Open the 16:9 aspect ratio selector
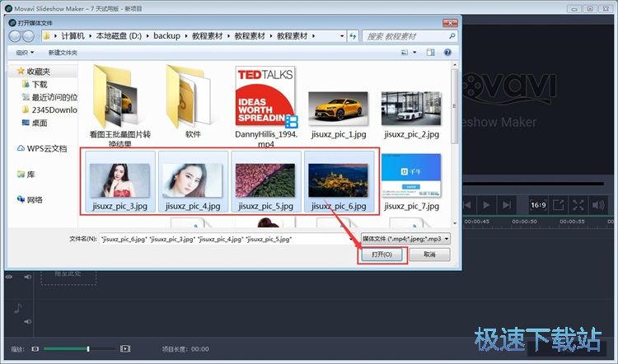Screen dimensions: 618x364 538,205
